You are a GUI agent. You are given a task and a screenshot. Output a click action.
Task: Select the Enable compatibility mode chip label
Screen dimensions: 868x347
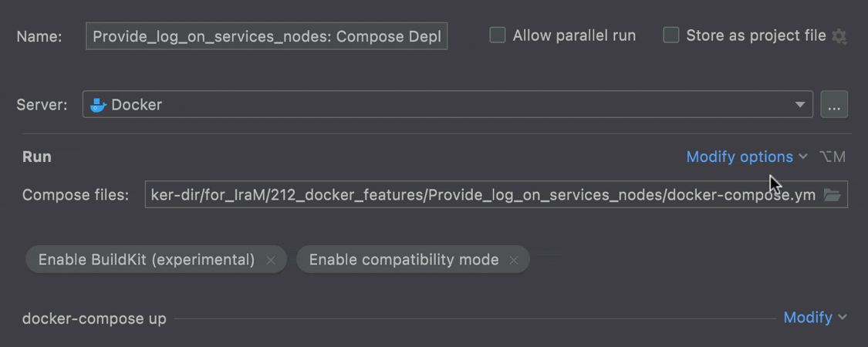pyautogui.click(x=404, y=260)
